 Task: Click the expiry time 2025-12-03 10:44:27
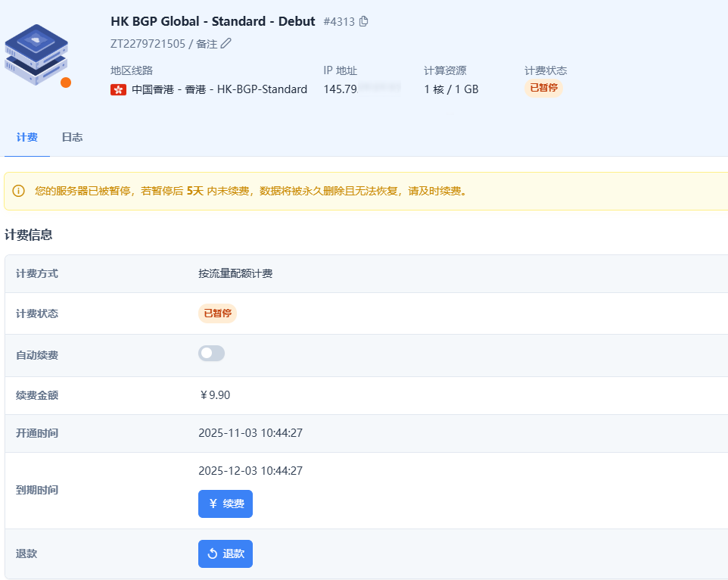click(250, 471)
